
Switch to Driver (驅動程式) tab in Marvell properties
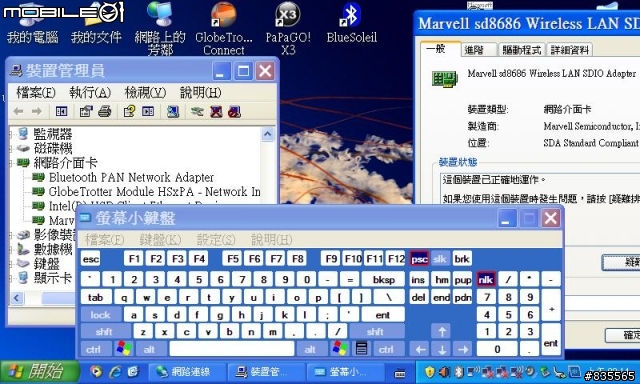point(522,50)
